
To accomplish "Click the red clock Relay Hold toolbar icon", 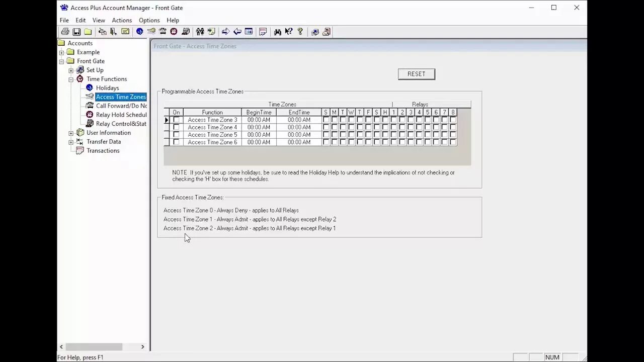I will click(174, 32).
